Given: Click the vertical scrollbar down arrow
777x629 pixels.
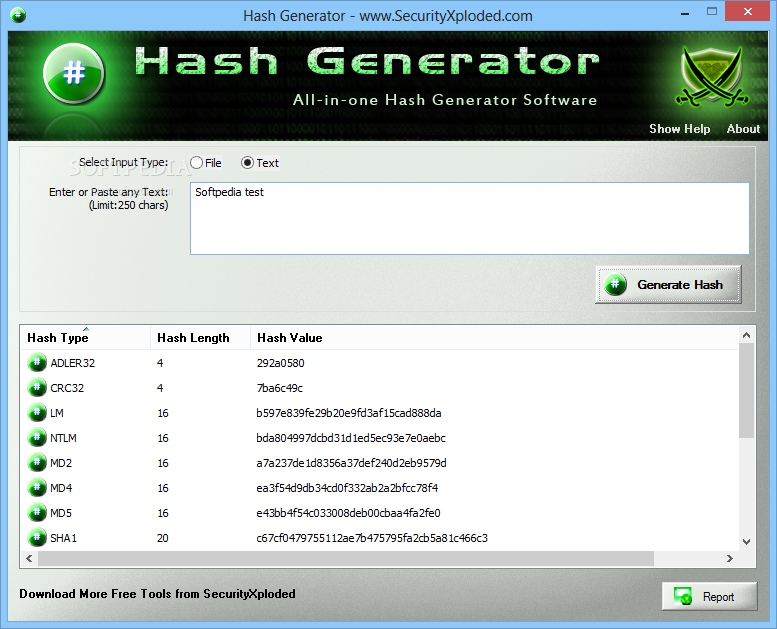Looking at the screenshot, I should coord(746,542).
